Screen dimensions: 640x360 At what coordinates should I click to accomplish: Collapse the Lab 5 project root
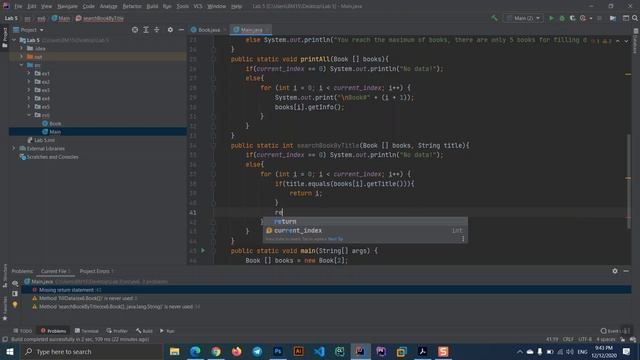pos(14,40)
